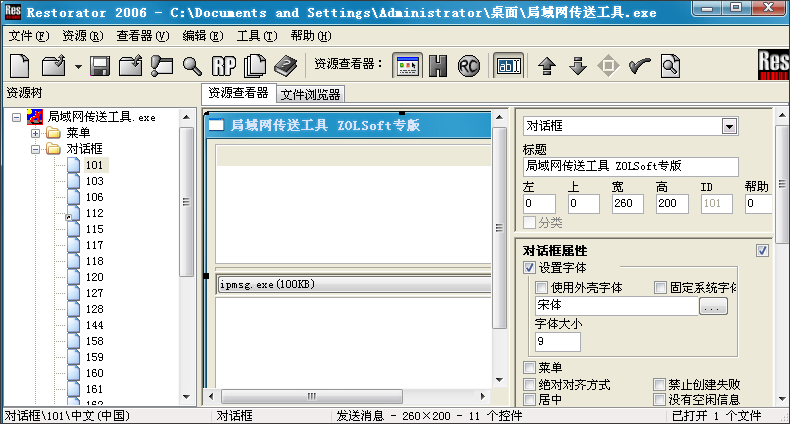This screenshot has width=790, height=424.
Task: Click the move resource down arrow icon
Action: 577,66
